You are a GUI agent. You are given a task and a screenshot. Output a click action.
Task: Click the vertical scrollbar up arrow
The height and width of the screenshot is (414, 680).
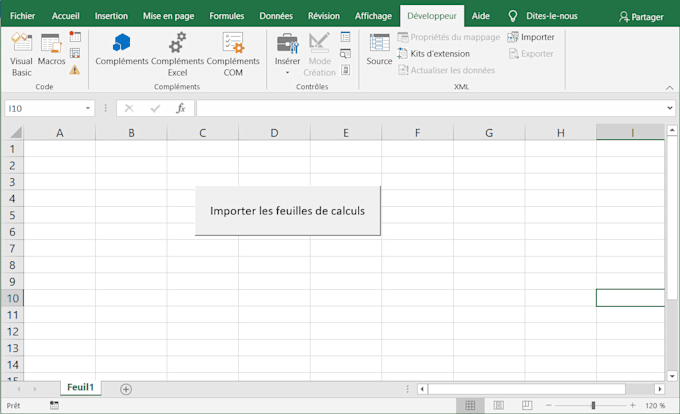tap(672, 130)
